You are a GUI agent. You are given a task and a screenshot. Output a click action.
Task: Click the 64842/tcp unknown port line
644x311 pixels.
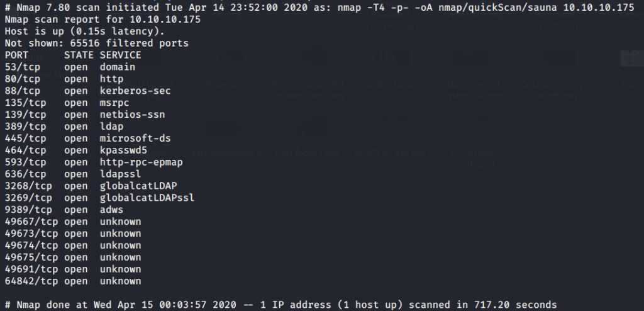tap(72, 281)
